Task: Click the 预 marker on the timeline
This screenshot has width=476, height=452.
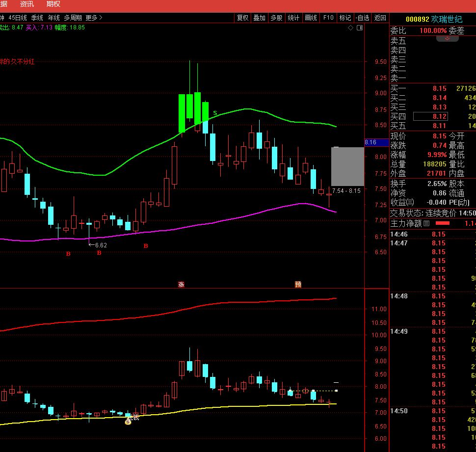Action: (x=298, y=285)
